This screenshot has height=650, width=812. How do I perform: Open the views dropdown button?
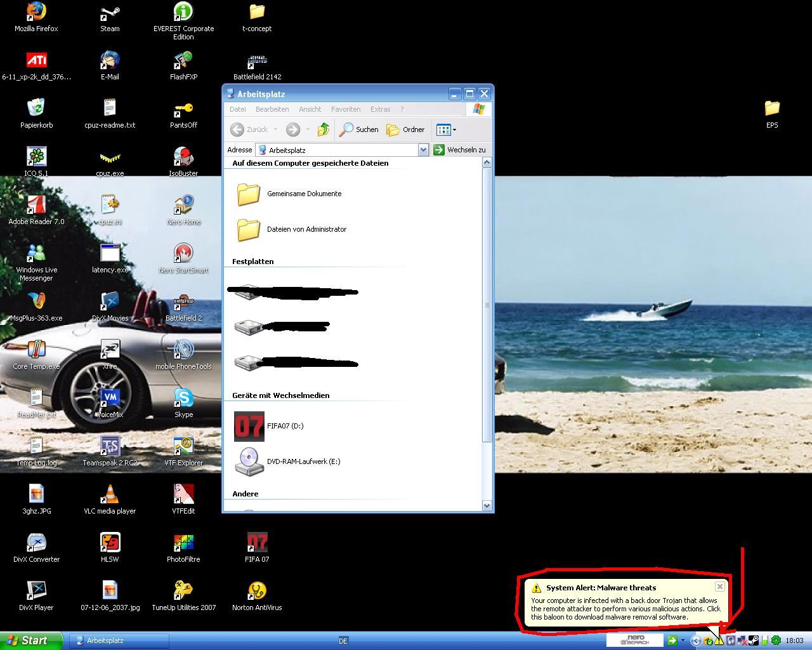(x=447, y=129)
